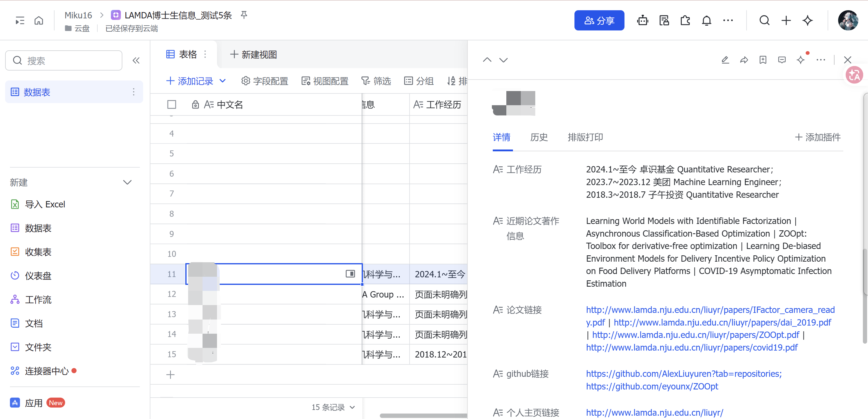Switch to the 排版打印 tab

tap(585, 137)
